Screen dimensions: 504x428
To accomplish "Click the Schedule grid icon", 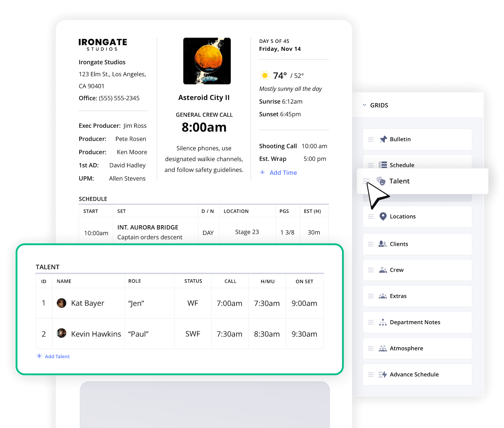I will (383, 165).
